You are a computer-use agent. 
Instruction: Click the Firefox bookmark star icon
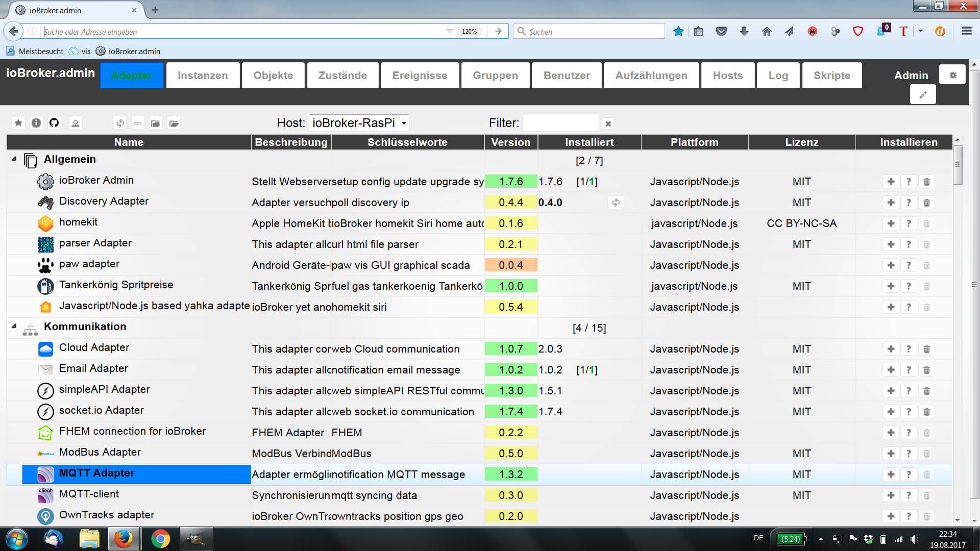(x=678, y=32)
